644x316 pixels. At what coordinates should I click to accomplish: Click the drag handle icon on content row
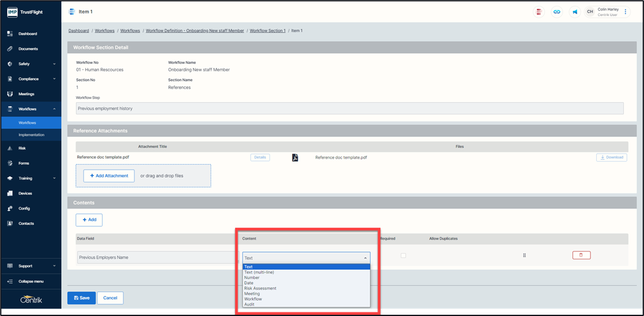tap(524, 255)
